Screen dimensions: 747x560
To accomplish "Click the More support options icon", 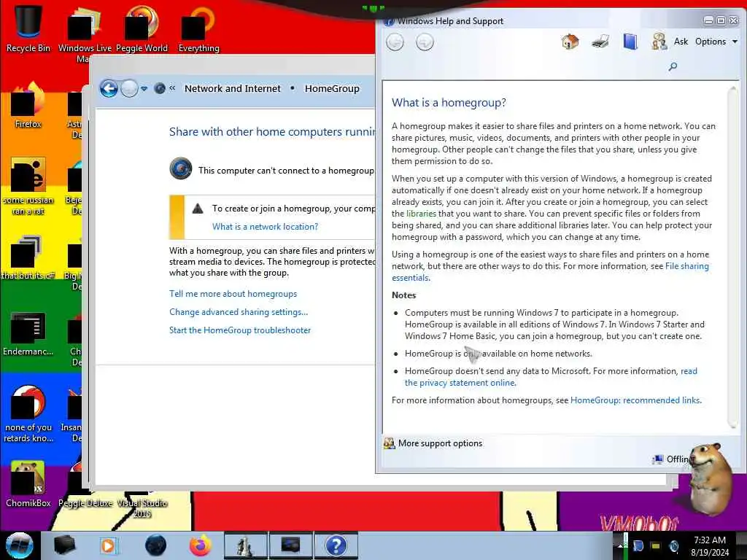I will (390, 443).
